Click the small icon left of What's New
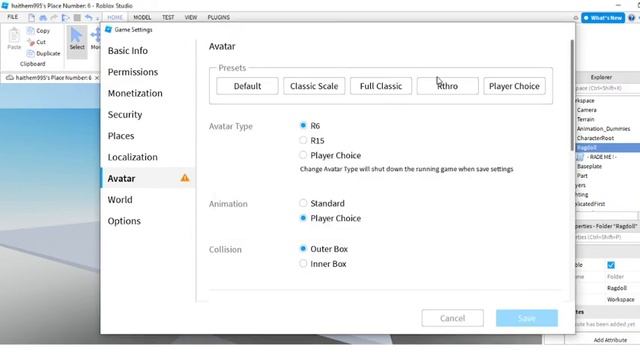Viewport: 640px width, 360px height. tap(576, 18)
